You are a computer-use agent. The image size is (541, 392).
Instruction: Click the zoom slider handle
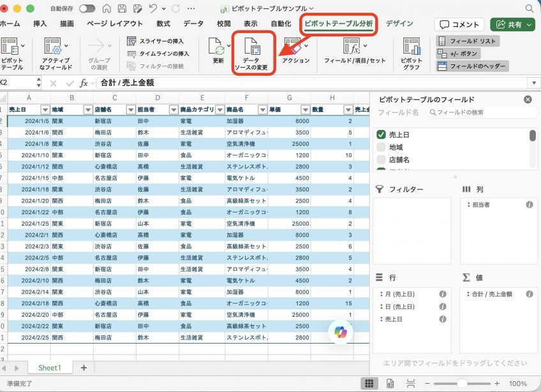point(462,383)
